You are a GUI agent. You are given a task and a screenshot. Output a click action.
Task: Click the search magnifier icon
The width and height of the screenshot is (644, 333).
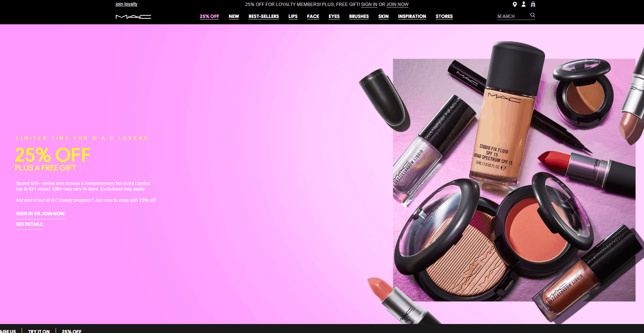point(532,15)
